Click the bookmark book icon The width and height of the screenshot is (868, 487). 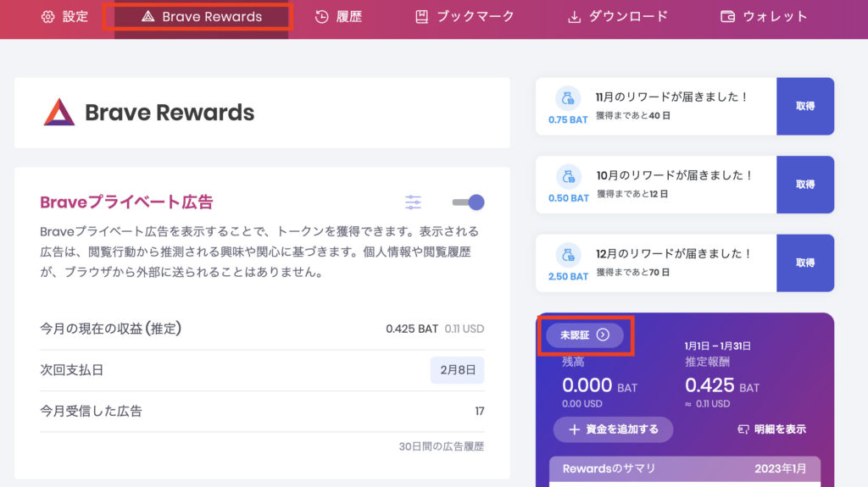click(x=422, y=17)
